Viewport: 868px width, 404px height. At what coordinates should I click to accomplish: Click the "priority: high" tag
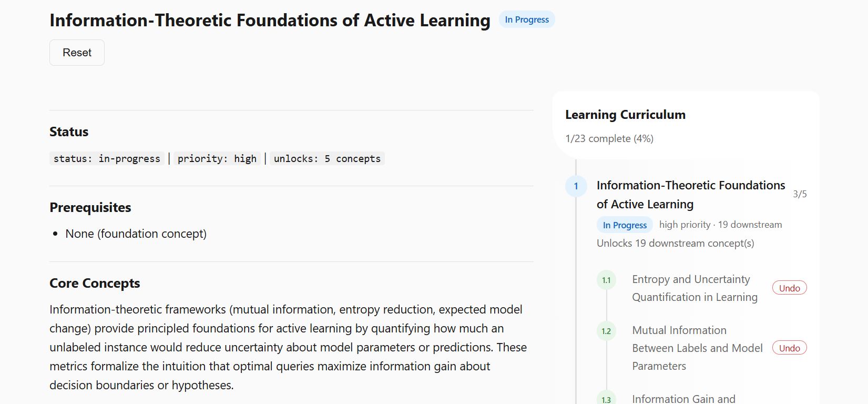click(x=217, y=159)
